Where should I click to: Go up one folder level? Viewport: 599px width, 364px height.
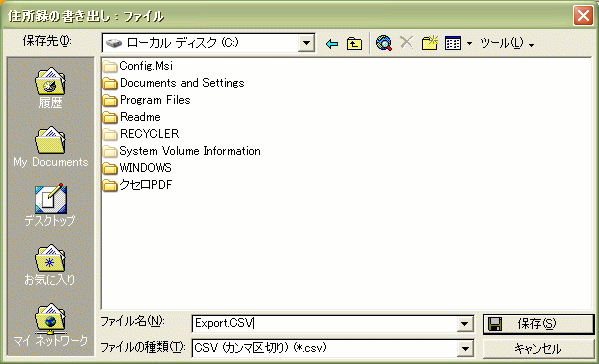tap(354, 44)
